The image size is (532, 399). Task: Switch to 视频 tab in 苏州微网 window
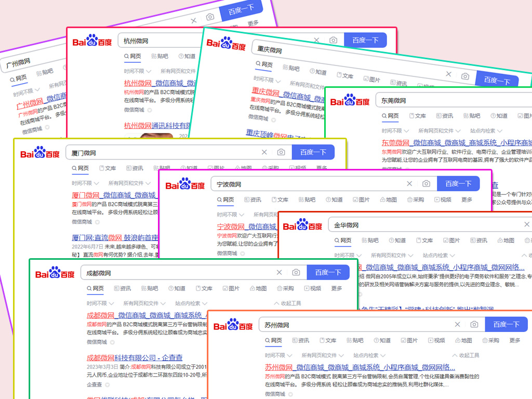[436, 340]
